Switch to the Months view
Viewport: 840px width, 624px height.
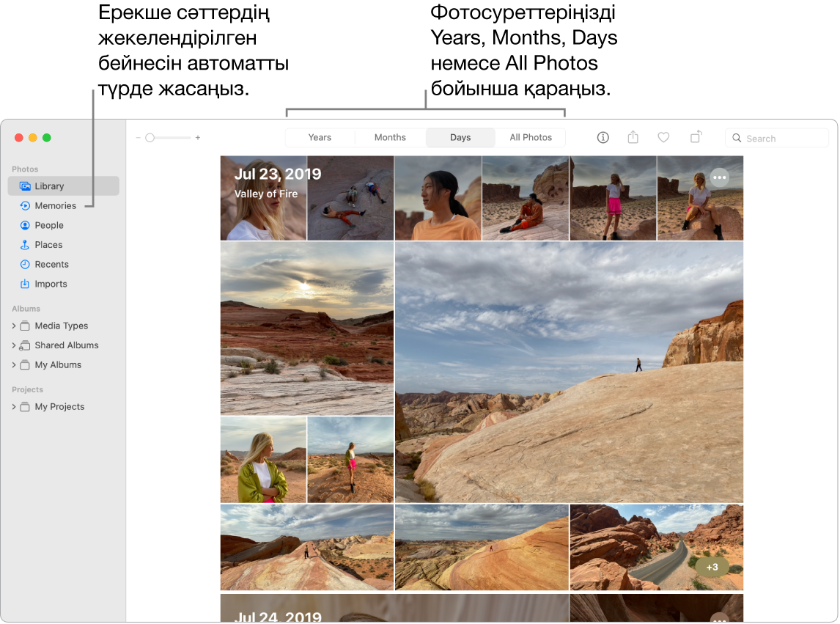point(390,138)
